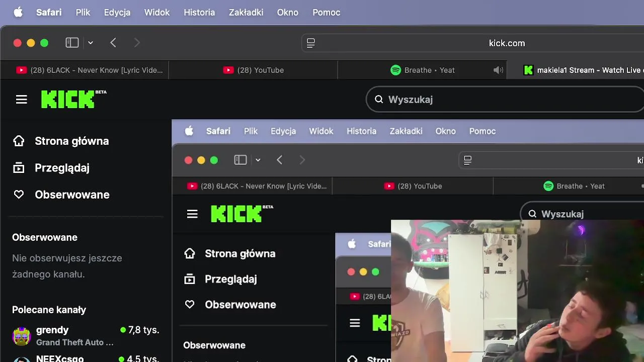Open page reader icon in outer address bar
Viewport: 644px width, 362px height.
tap(311, 43)
